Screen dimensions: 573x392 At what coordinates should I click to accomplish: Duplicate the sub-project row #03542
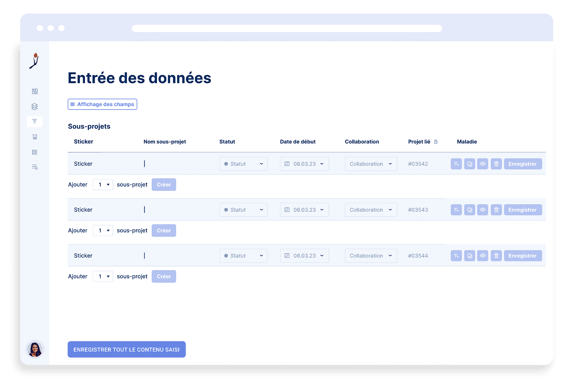pos(470,163)
